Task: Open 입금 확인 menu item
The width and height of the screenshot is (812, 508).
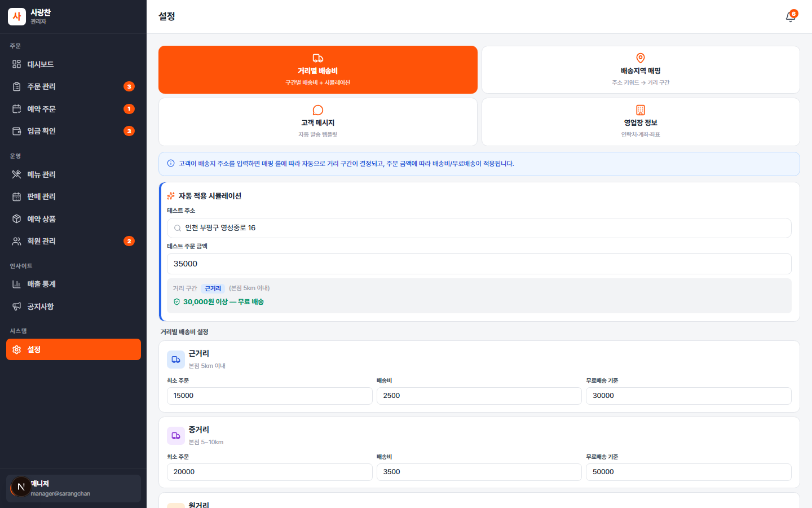Action: (x=73, y=131)
